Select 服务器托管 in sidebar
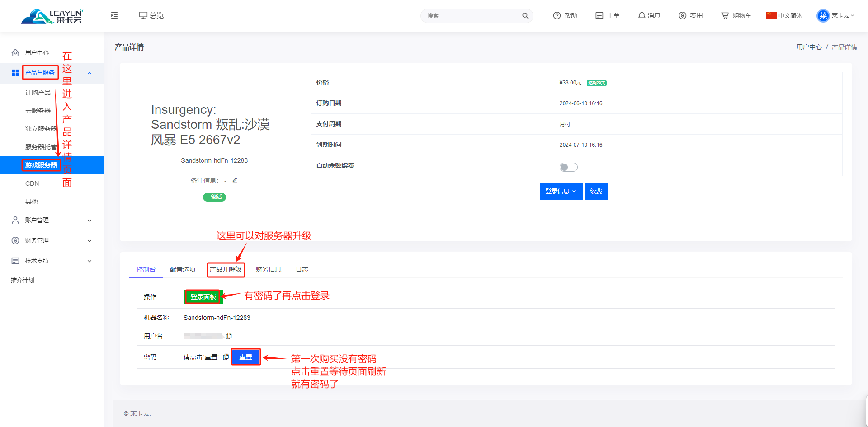This screenshot has height=427, width=868. [x=41, y=147]
